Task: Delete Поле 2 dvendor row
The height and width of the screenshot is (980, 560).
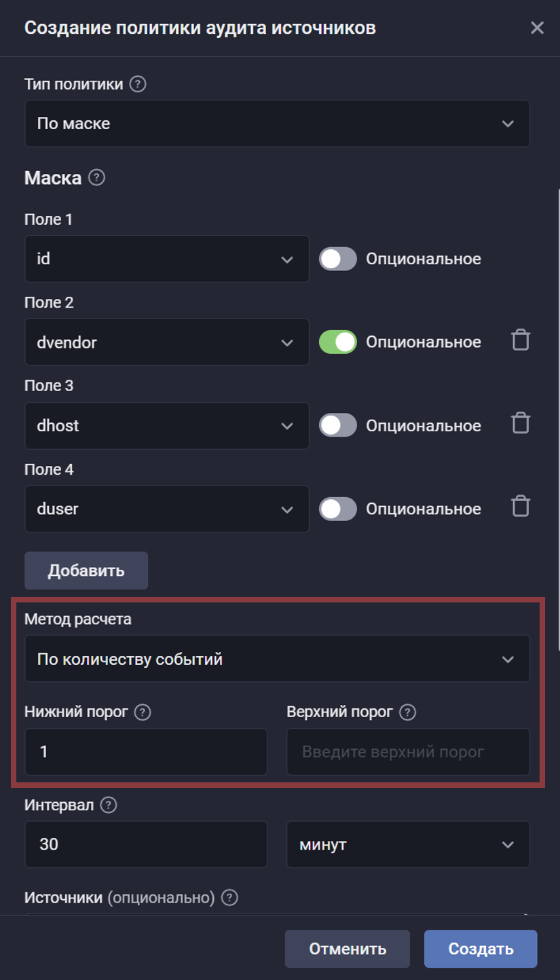Action: click(521, 340)
